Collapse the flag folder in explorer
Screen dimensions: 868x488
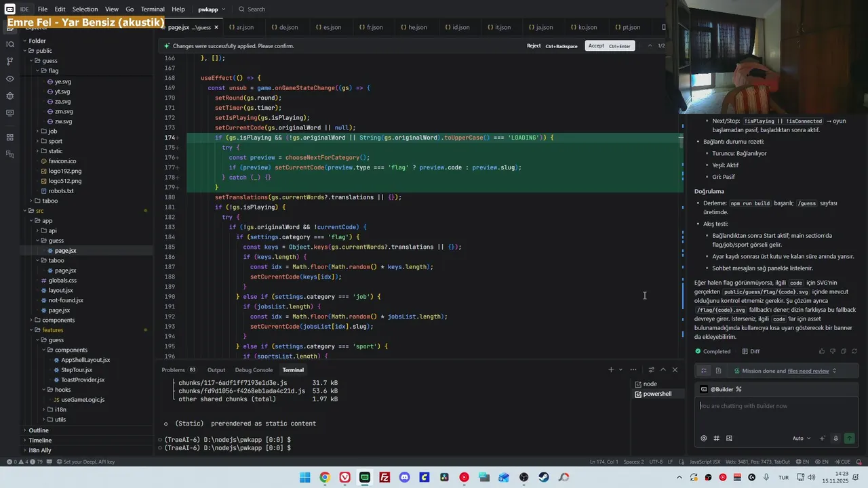pyautogui.click(x=37, y=70)
